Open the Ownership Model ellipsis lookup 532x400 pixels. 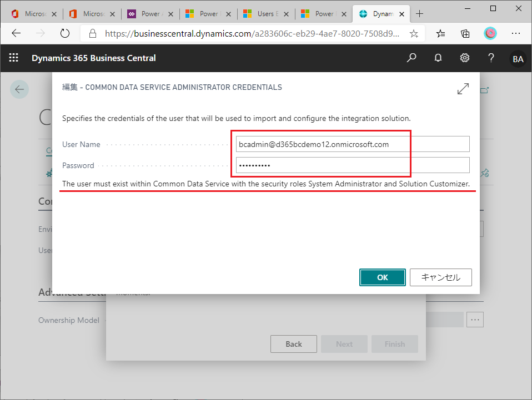[x=475, y=320]
